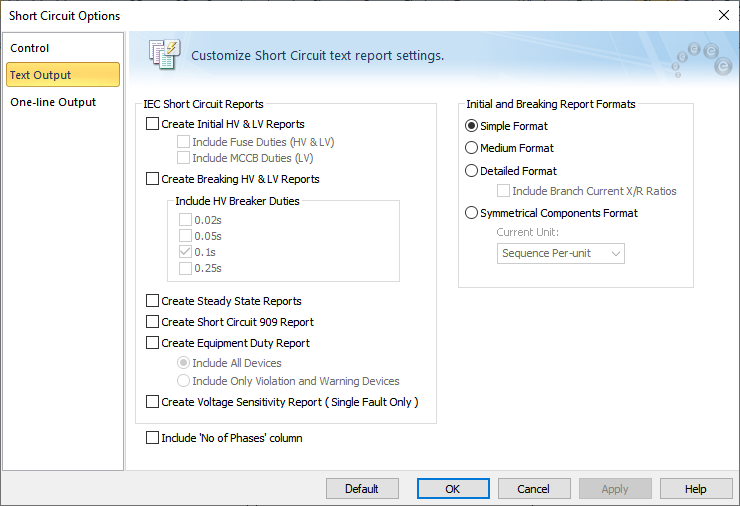Open the Current Unit dropdown
Viewport: 740px width, 506px height.
pos(561,254)
